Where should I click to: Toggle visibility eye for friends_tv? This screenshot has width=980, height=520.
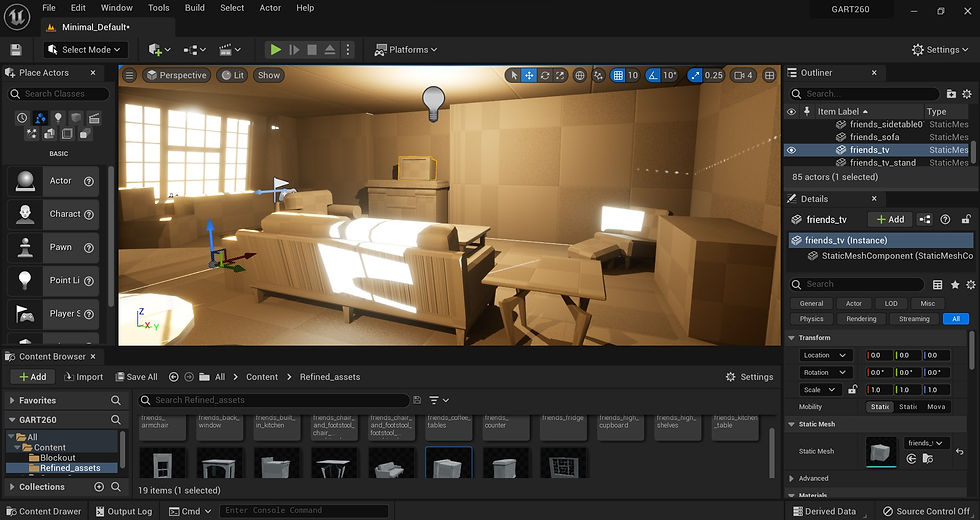pos(791,150)
